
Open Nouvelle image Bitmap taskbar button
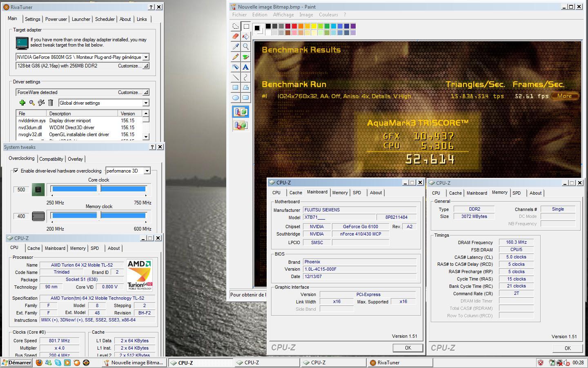[134, 363]
